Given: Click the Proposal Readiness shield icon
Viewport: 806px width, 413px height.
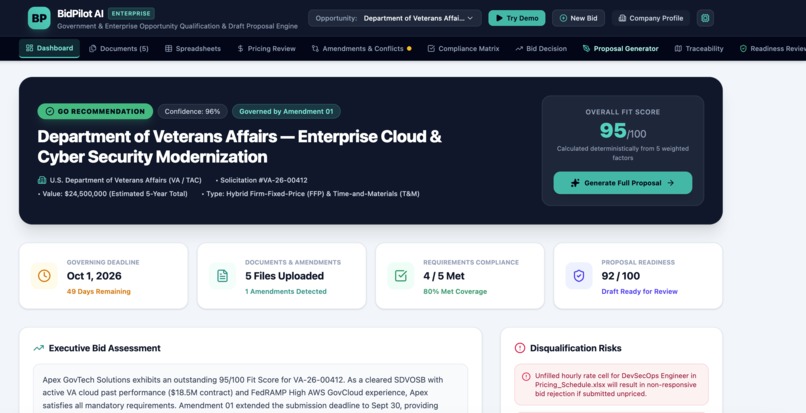Looking at the screenshot, I should tap(579, 276).
